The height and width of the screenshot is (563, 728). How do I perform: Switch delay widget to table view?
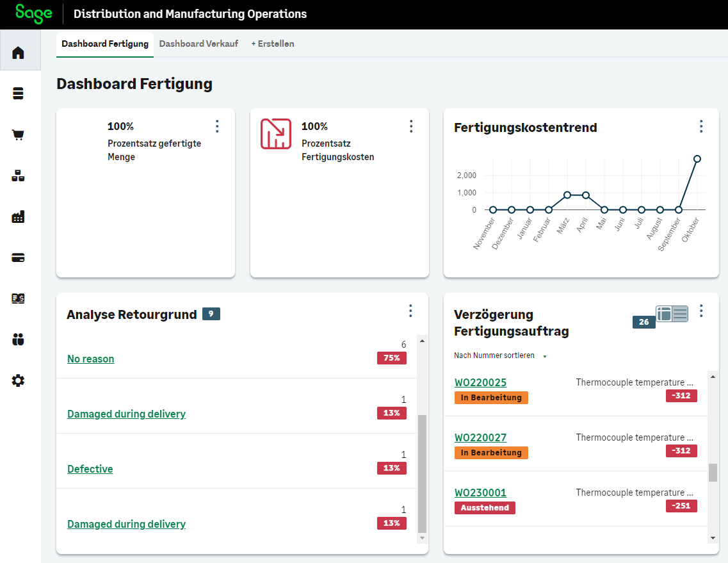[665, 314]
